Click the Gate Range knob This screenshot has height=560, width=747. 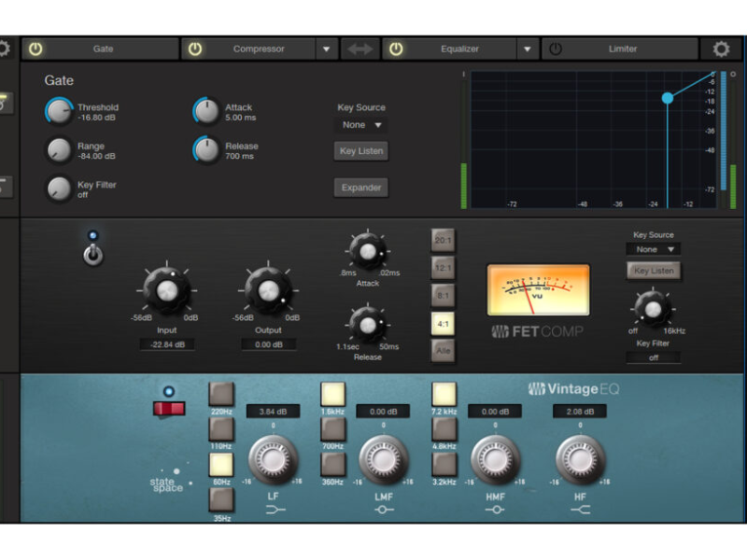59,150
